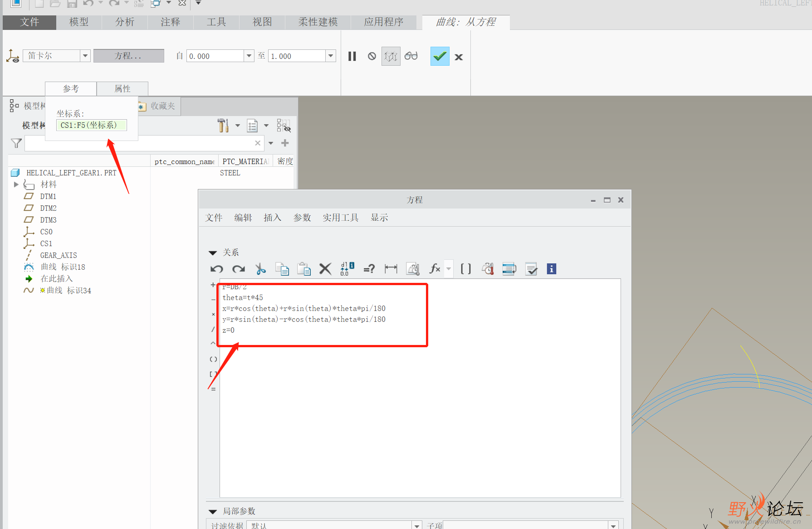Toggle dimension names and values icon
This screenshot has width=812, height=529.
point(347,269)
